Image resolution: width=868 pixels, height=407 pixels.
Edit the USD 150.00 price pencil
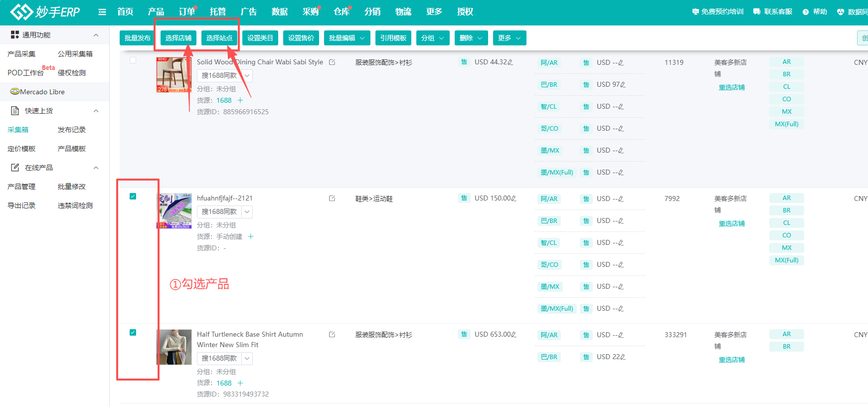click(514, 199)
